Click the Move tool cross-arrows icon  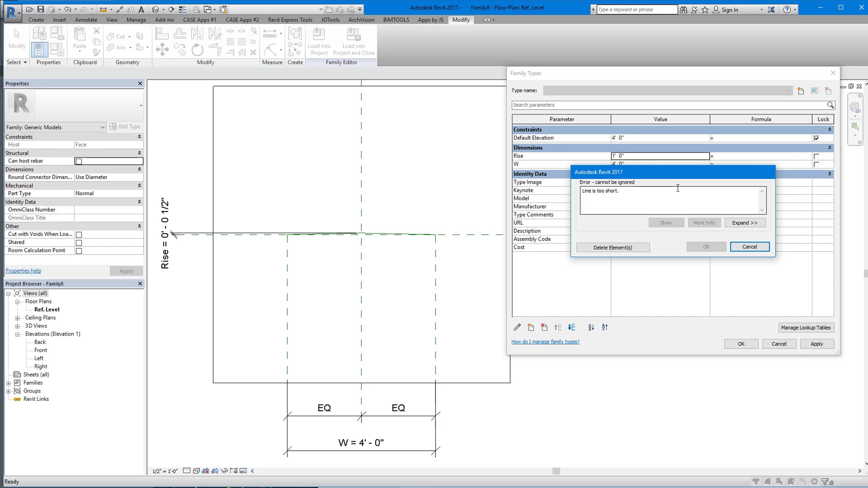click(162, 50)
